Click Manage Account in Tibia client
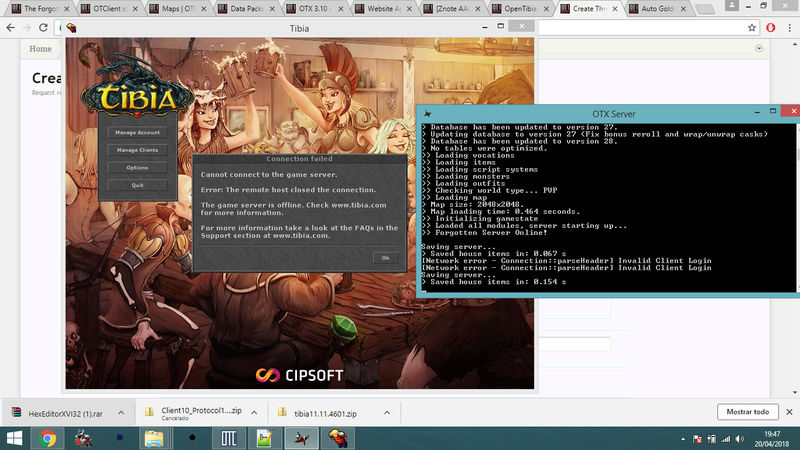Viewport: 800px width, 450px height. point(137,133)
